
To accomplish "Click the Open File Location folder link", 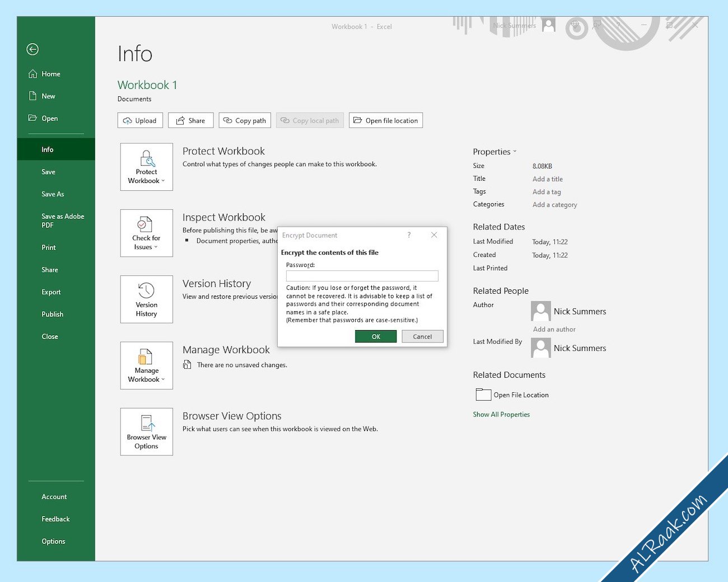I will [x=512, y=395].
